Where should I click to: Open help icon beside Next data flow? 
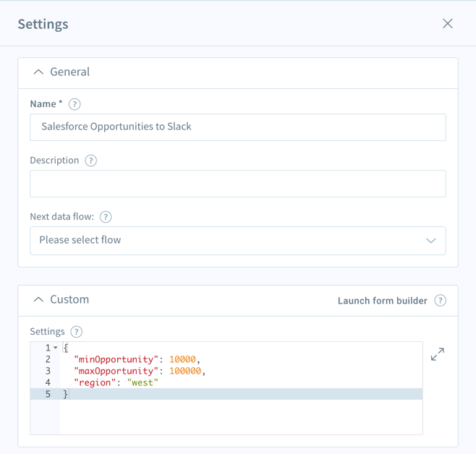tap(106, 217)
